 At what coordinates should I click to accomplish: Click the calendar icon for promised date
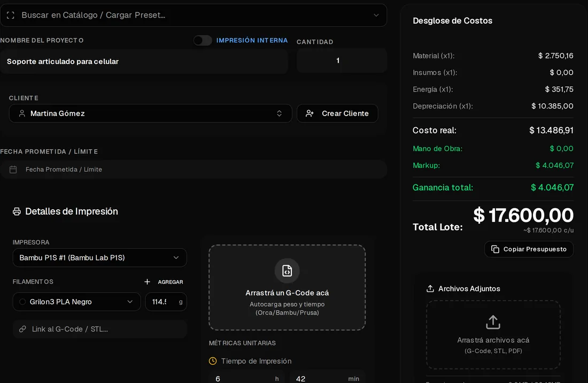[x=13, y=170]
